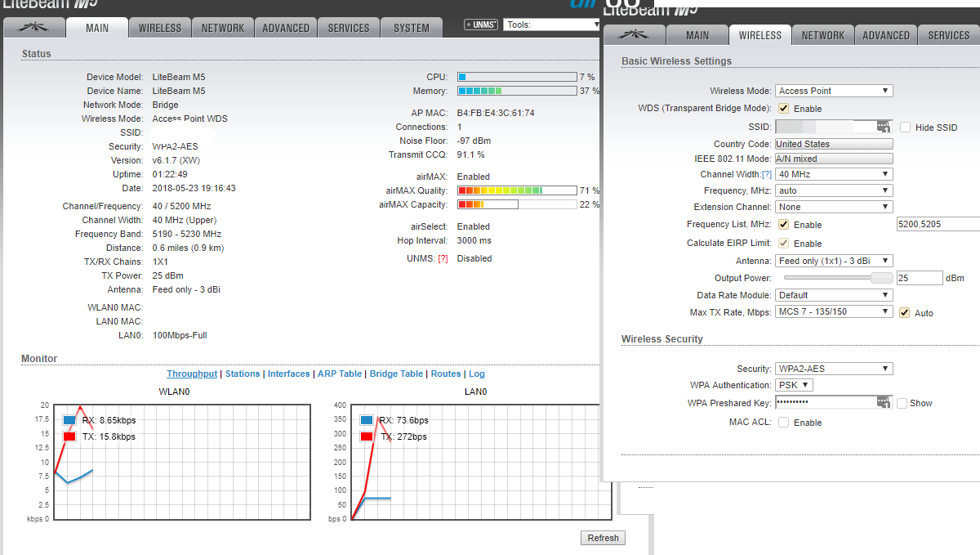Go to the ADVANCED tab in the status window
980x555 pixels.
(286, 28)
